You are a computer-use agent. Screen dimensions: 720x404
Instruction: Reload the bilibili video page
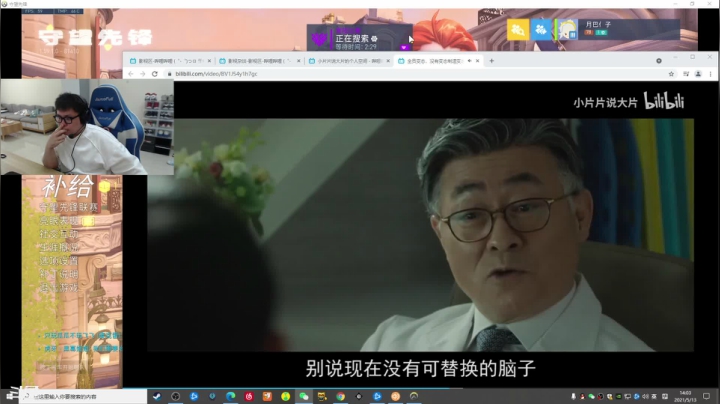(x=155, y=74)
